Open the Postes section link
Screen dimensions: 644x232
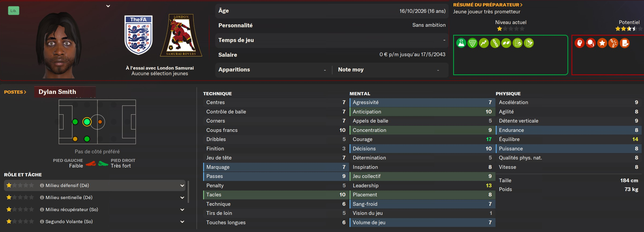point(15,92)
